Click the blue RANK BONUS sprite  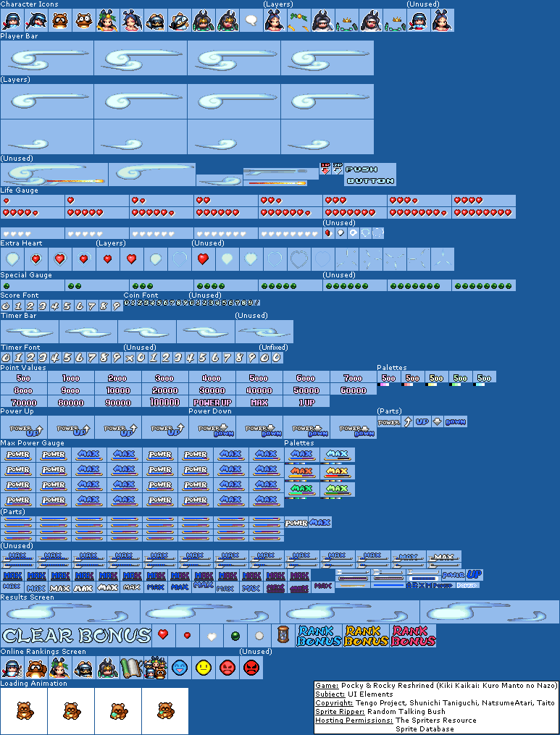(x=319, y=636)
